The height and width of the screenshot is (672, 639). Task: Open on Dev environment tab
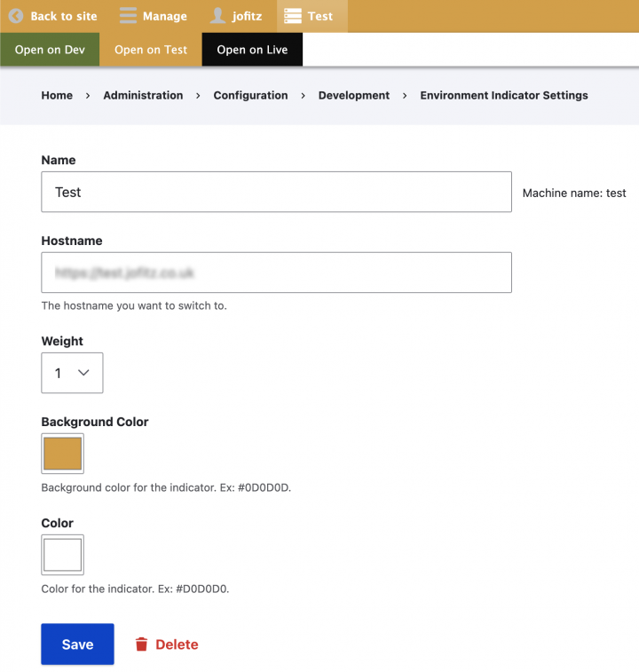tap(50, 50)
